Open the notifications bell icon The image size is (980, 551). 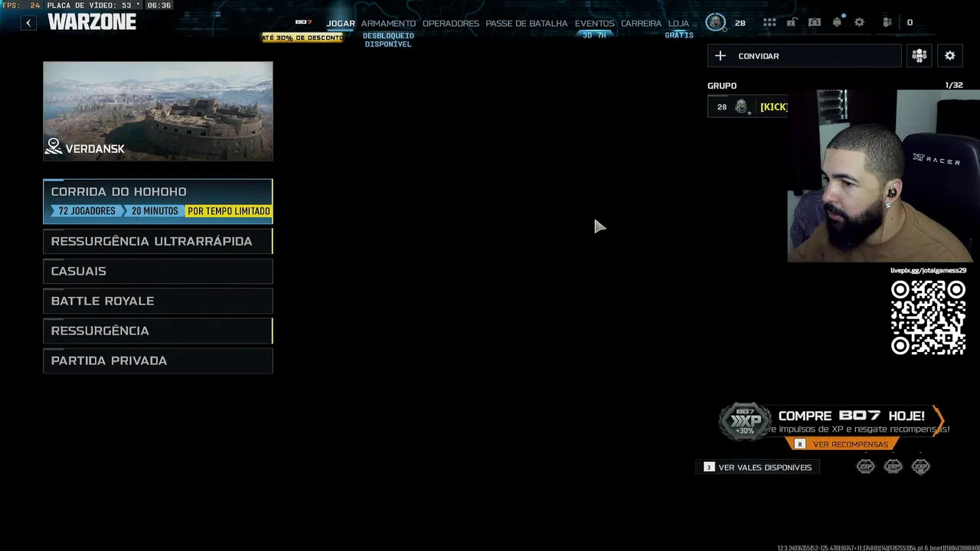[837, 23]
